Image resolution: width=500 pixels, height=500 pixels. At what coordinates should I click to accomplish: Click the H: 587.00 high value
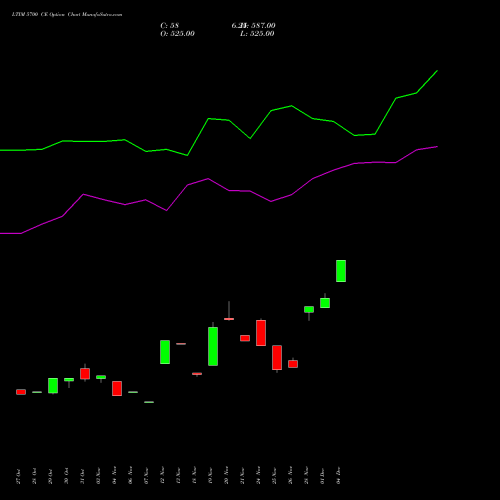click(257, 26)
